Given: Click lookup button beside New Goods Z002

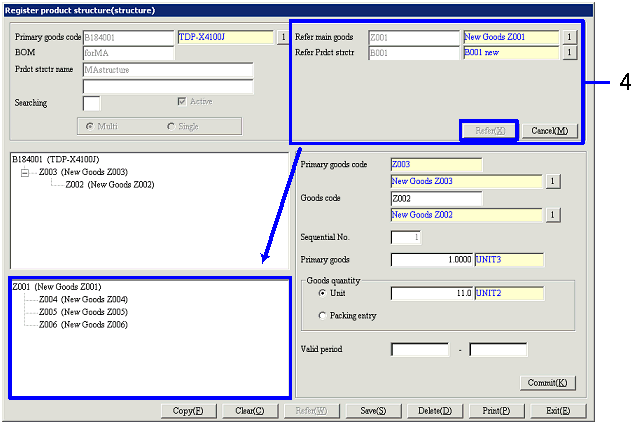Looking at the screenshot, I should (551, 215).
